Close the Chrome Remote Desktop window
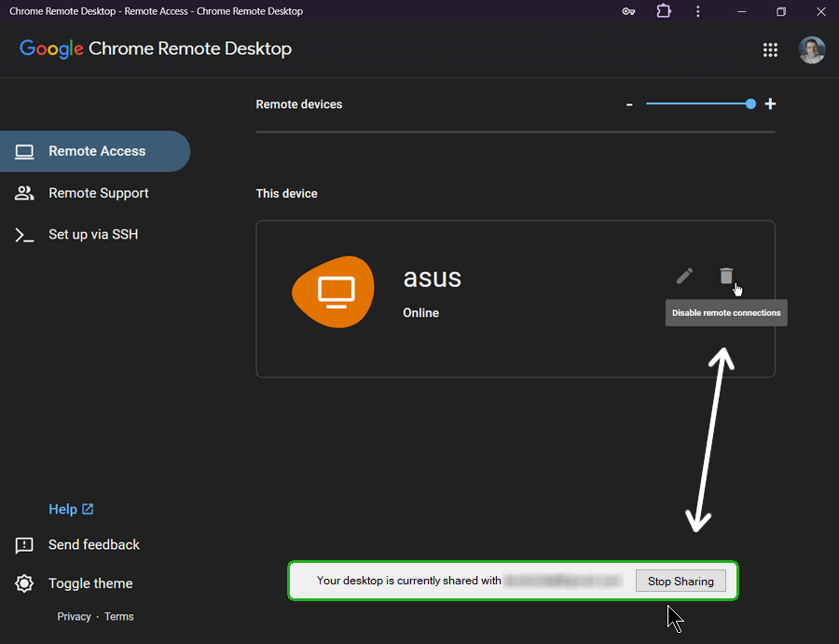Viewport: 839px width, 644px height. click(820, 11)
